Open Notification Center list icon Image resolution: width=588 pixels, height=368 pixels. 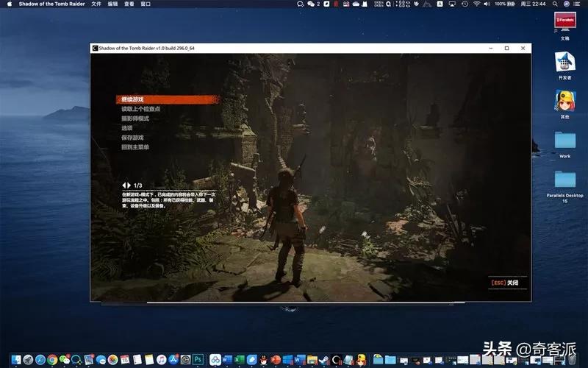[x=578, y=4]
